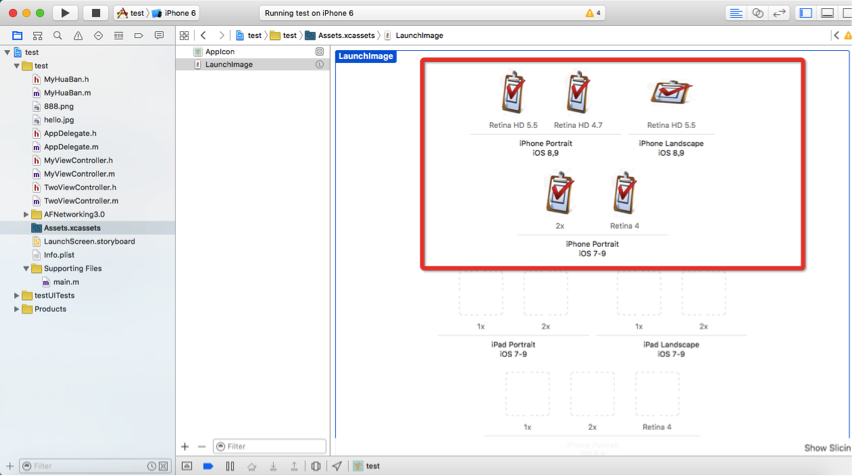The image size is (865, 476).
Task: Click Step into in debug bar
Action: coord(273,466)
